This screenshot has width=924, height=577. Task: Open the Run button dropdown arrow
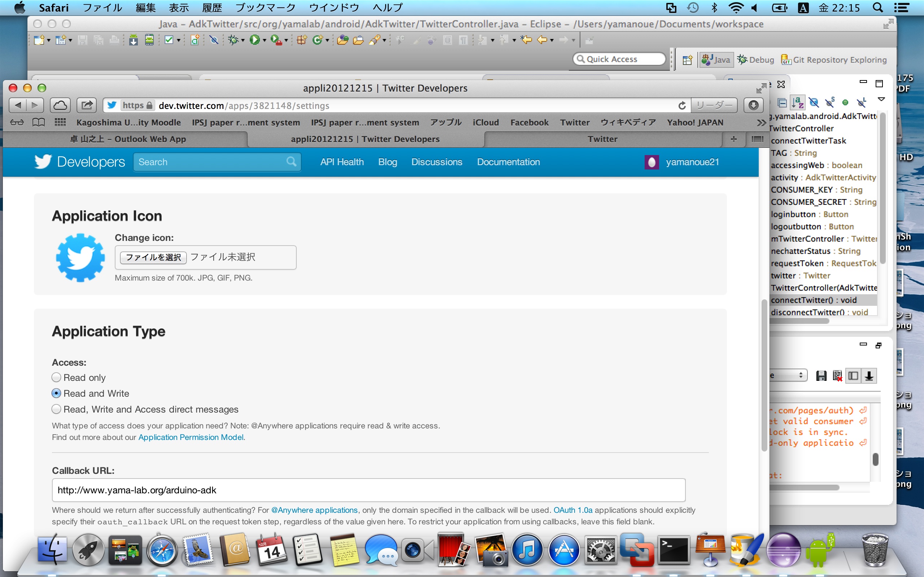click(264, 40)
